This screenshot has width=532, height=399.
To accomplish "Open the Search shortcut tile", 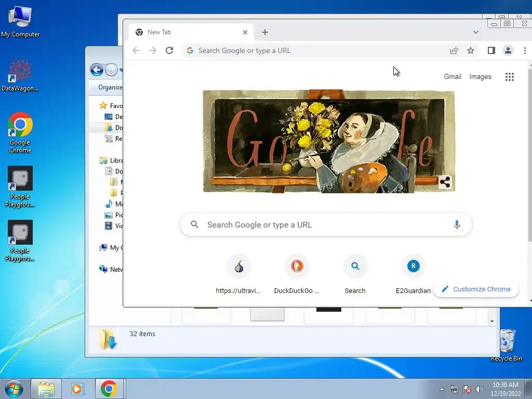I will (355, 274).
